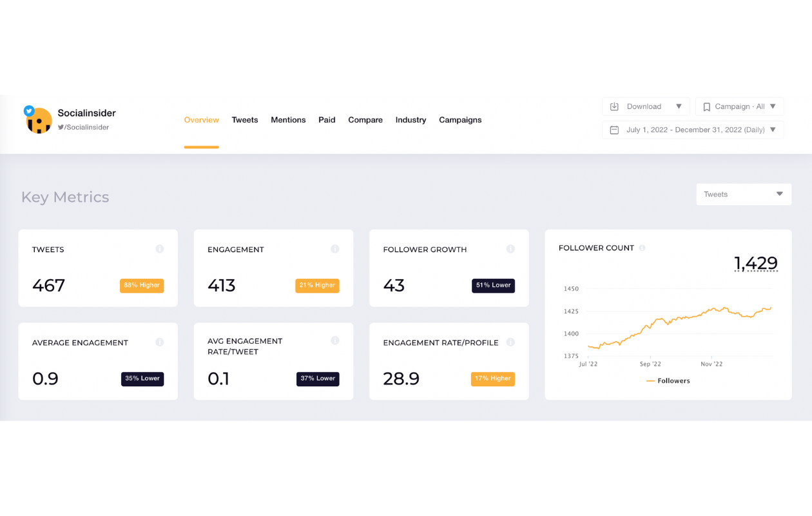Click info icon on Avg Engagement Rate/Tweet card
812x516 pixels.
pyautogui.click(x=335, y=341)
